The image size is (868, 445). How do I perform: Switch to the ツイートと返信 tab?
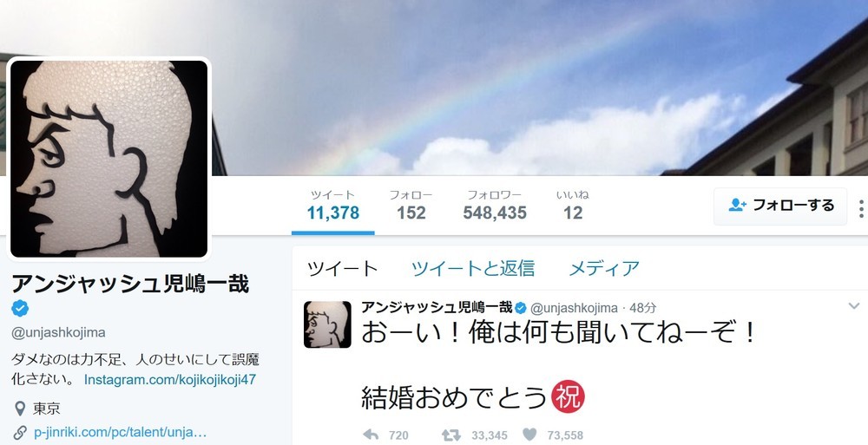pyautogui.click(x=473, y=268)
